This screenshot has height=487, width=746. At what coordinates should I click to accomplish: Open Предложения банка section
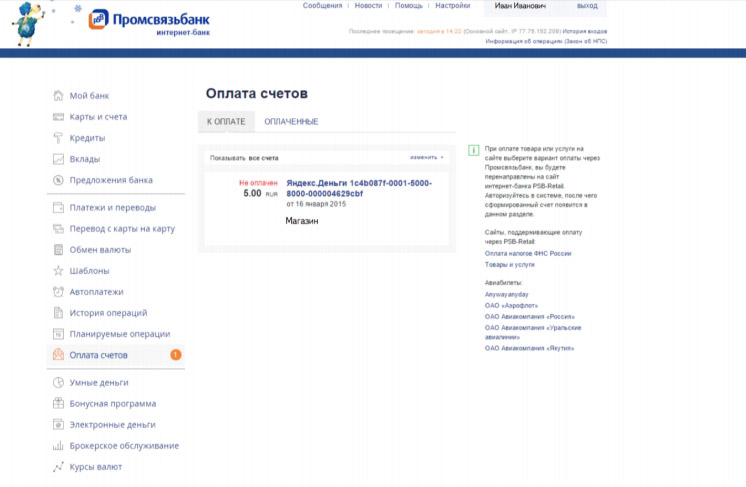(x=111, y=180)
